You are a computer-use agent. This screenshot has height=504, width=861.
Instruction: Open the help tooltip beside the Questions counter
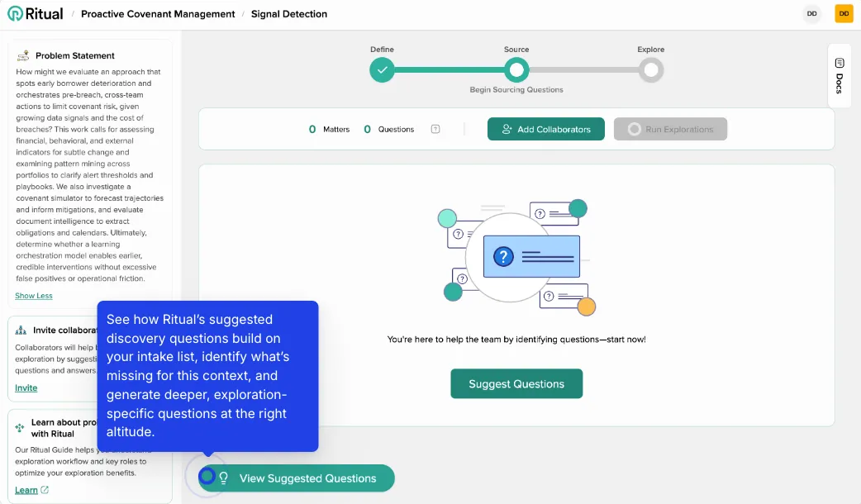pos(435,129)
